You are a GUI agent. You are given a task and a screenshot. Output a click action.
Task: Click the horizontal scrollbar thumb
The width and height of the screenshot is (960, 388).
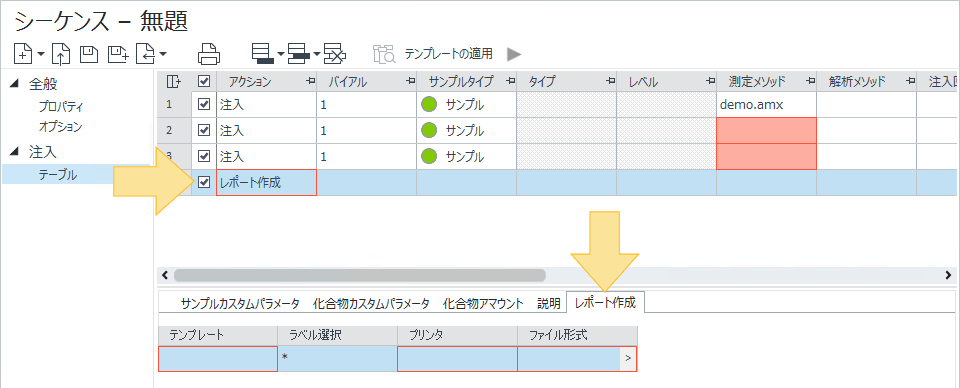[360, 275]
